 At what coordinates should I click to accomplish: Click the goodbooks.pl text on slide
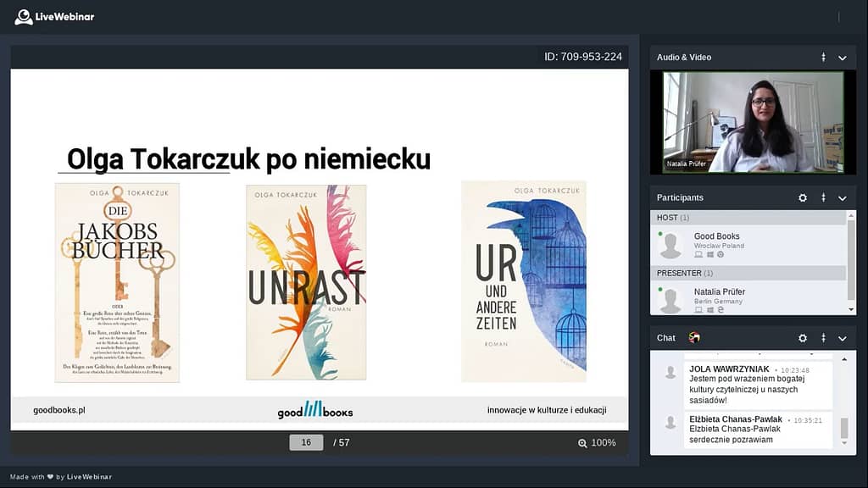pyautogui.click(x=59, y=410)
